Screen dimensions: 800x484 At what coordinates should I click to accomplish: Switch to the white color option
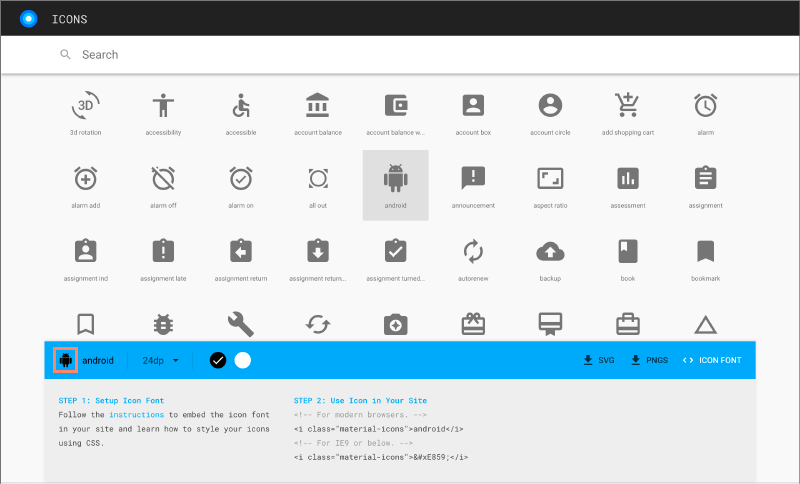coord(242,360)
